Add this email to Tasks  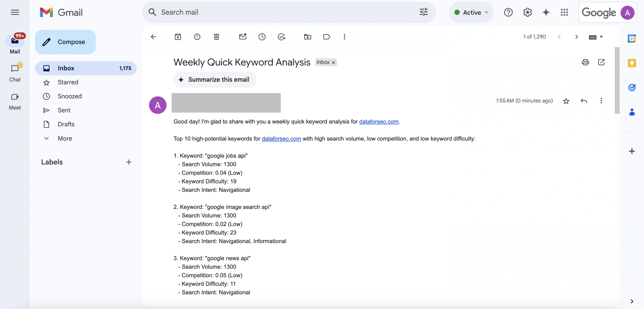(281, 37)
